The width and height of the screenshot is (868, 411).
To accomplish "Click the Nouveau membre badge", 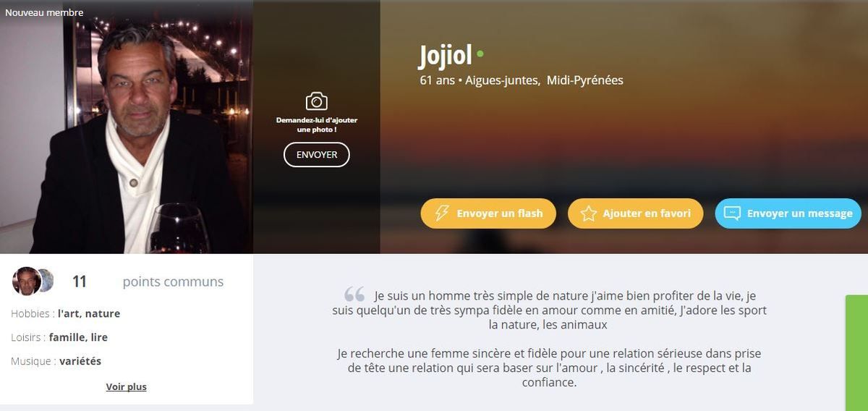I will pyautogui.click(x=44, y=12).
